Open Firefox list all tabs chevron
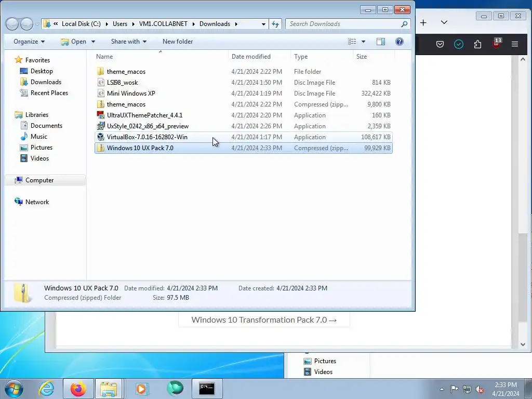 tap(444, 22)
